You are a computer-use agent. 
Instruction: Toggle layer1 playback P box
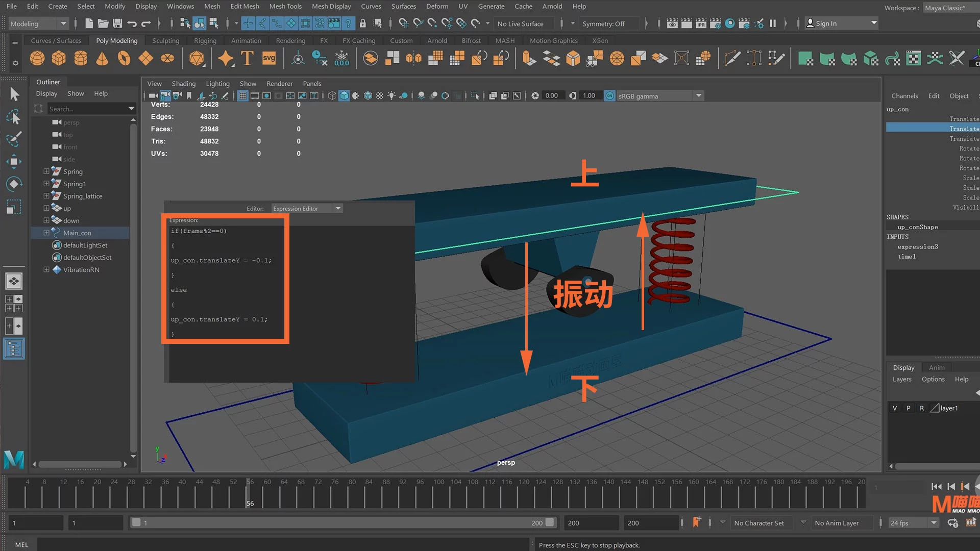[909, 408]
